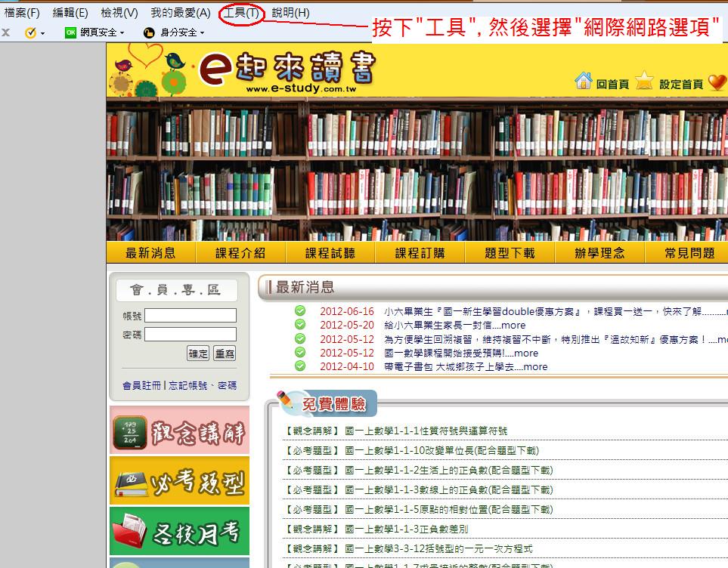Open the 辦學理念 navigation tab
The width and height of the screenshot is (728, 568).
tap(599, 253)
